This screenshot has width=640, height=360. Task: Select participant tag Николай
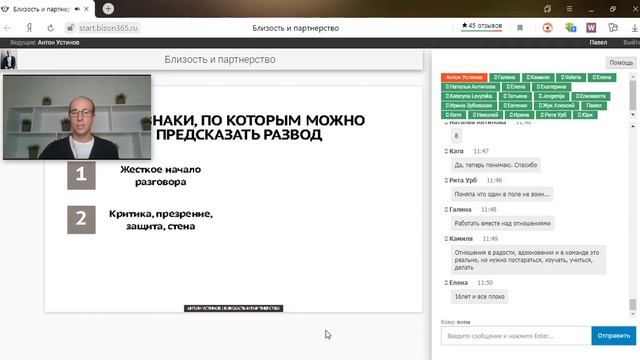(x=485, y=115)
